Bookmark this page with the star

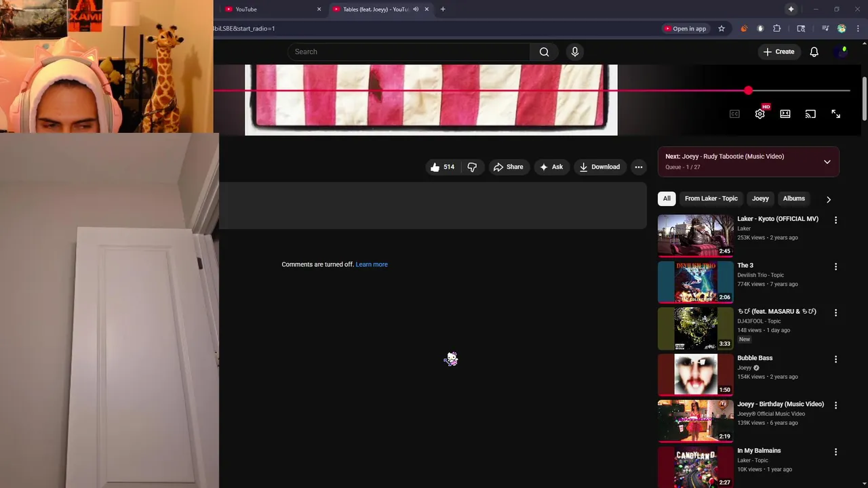point(721,28)
